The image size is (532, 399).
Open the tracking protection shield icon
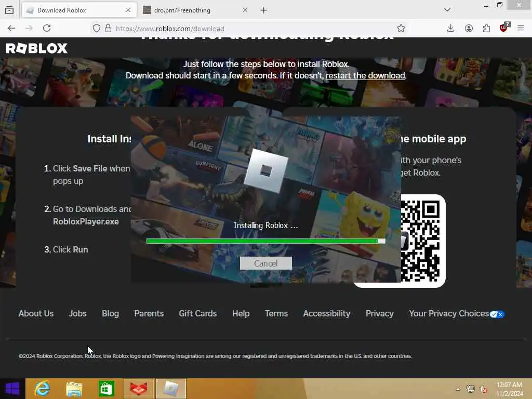pyautogui.click(x=96, y=28)
